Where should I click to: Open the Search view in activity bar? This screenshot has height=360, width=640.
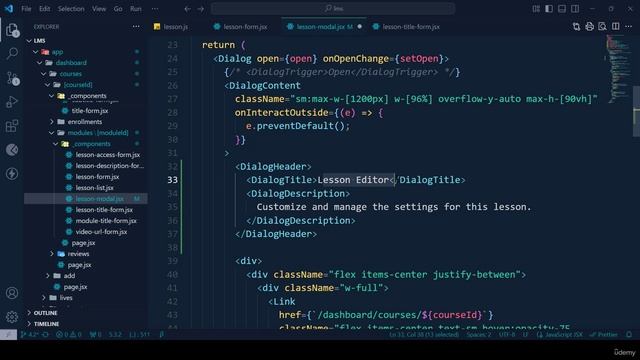click(12, 53)
